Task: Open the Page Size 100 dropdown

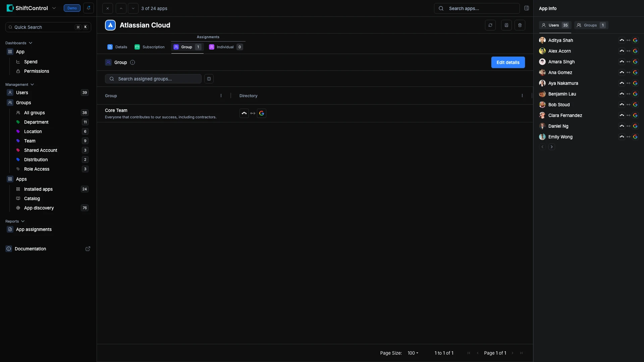Action: [x=413, y=353]
